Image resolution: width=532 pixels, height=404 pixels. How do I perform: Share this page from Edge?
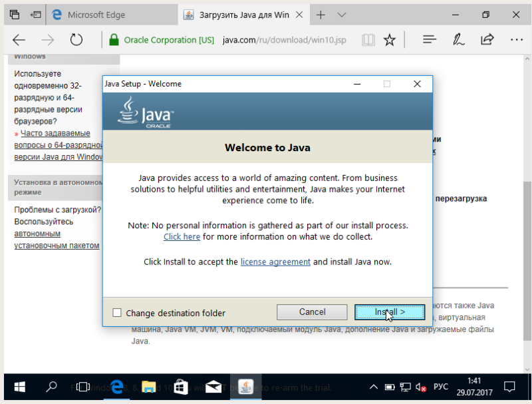click(x=487, y=40)
